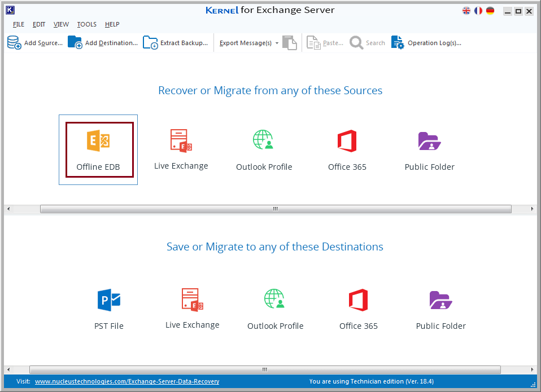Click the Search toolbar label
The width and height of the screenshot is (541, 392).
[376, 43]
